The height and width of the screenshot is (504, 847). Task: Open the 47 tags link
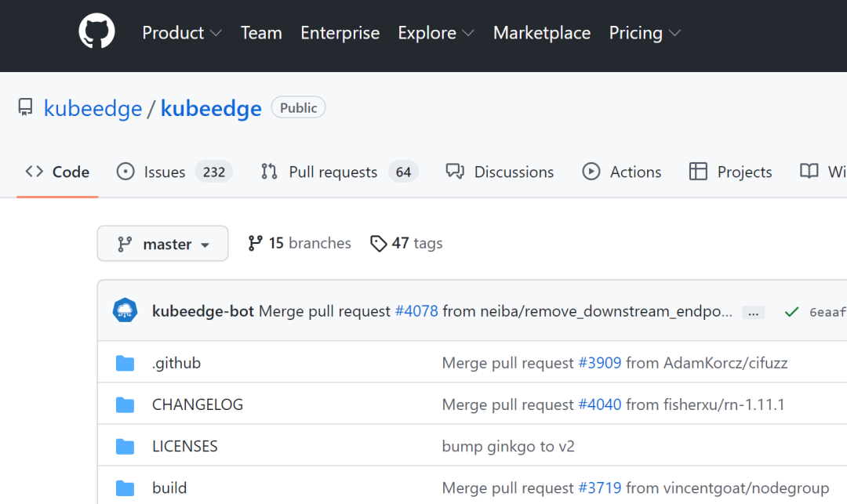[406, 243]
